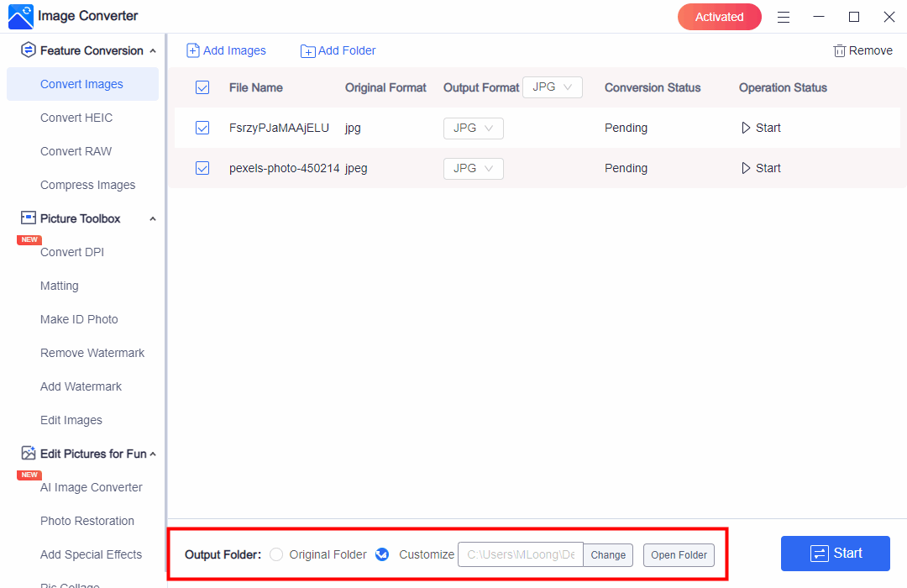Open the header Output Format JPG dropdown
The width and height of the screenshot is (907, 588).
[553, 87]
